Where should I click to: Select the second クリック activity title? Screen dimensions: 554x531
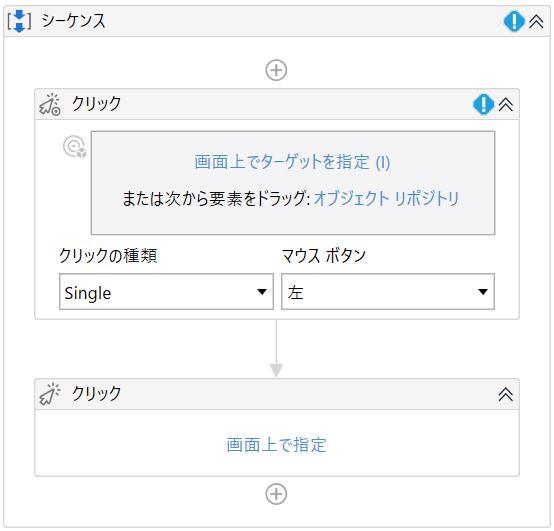[x=96, y=394]
